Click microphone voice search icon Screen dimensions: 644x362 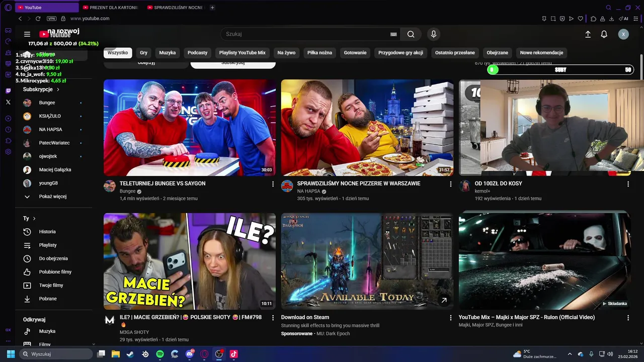tap(434, 34)
